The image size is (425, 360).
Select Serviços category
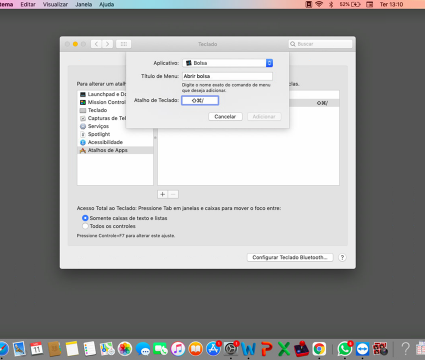point(102,126)
